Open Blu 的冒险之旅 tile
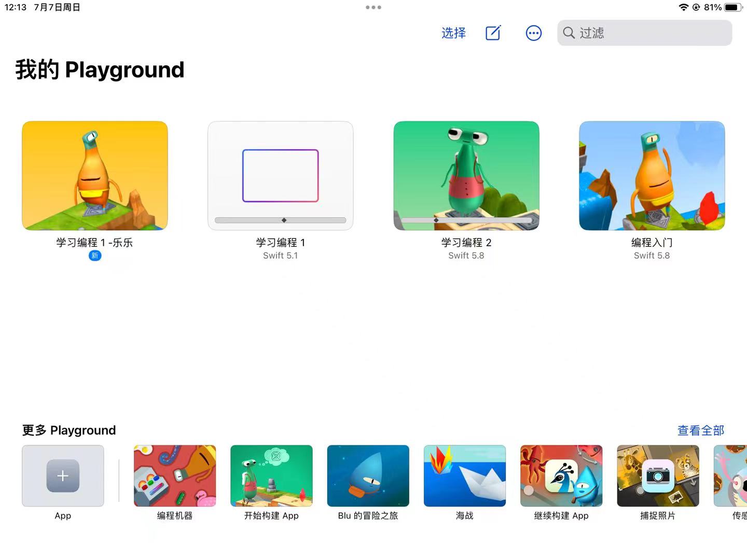Image resolution: width=747 pixels, height=560 pixels. coord(368,475)
